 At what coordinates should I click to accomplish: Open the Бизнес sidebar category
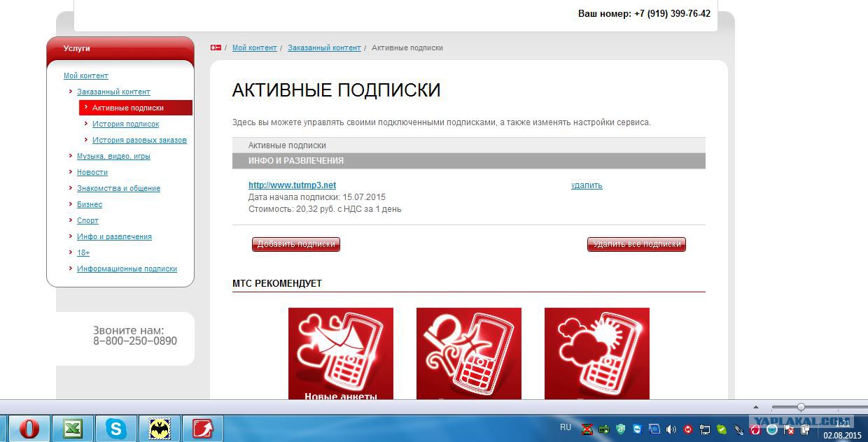coord(90,204)
